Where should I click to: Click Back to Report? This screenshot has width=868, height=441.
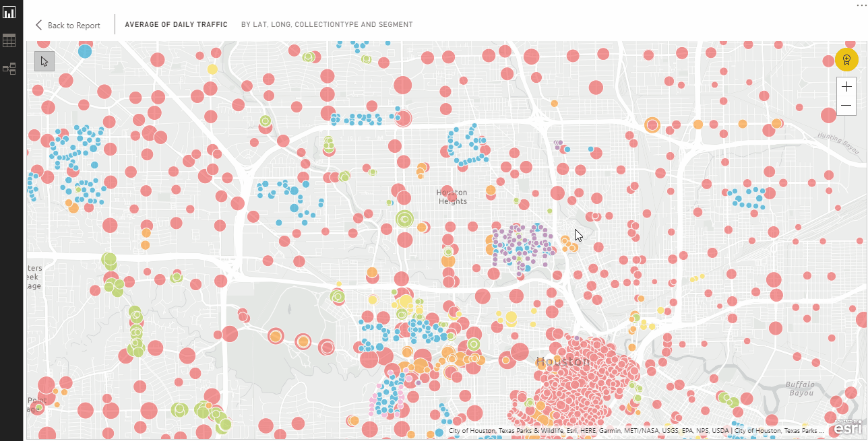pyautogui.click(x=73, y=26)
